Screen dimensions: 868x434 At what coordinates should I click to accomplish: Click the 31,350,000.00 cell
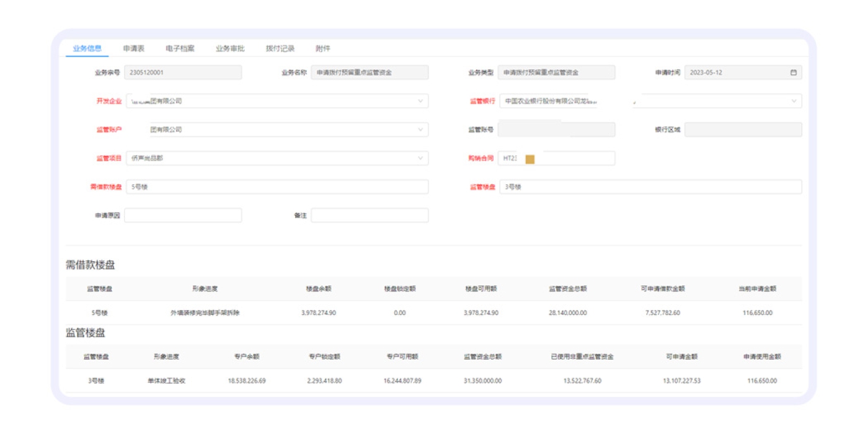pos(483,381)
